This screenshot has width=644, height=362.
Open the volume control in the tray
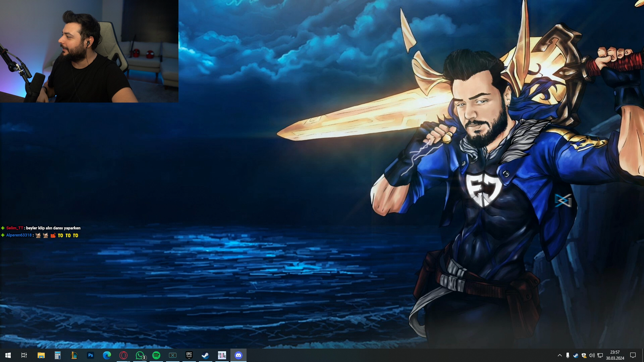pos(592,355)
